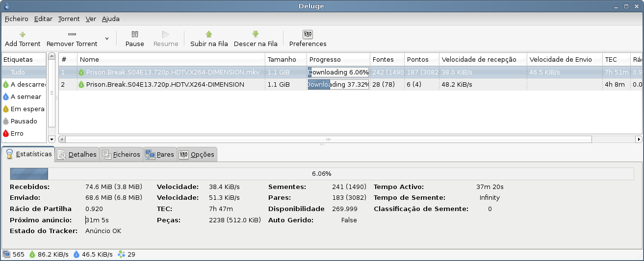Filter by A descarregar label
This screenshot has height=261, width=644.
pos(24,84)
